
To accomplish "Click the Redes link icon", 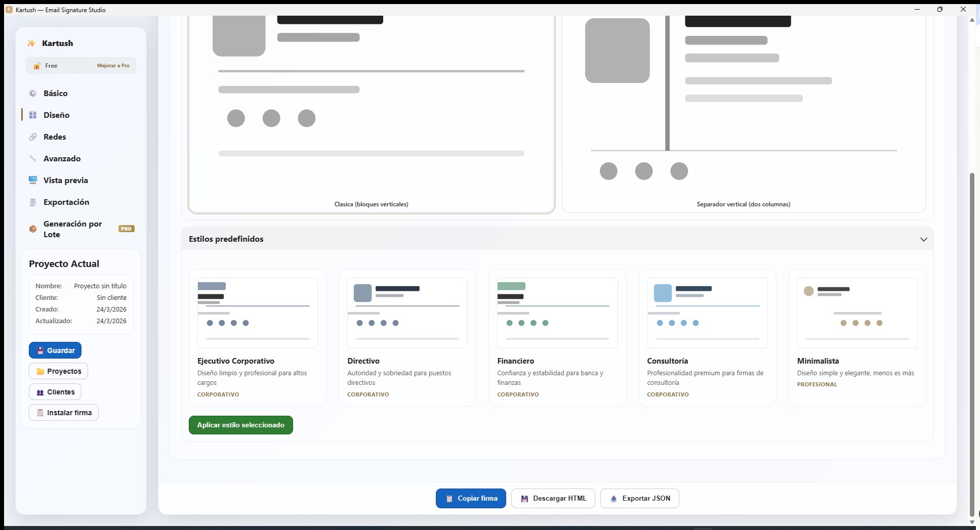I will (33, 137).
